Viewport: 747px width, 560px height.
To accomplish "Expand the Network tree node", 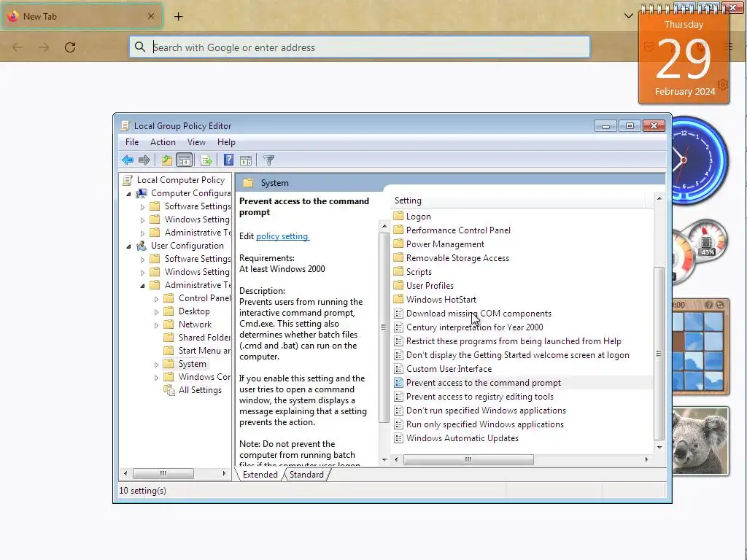I will [x=156, y=325].
